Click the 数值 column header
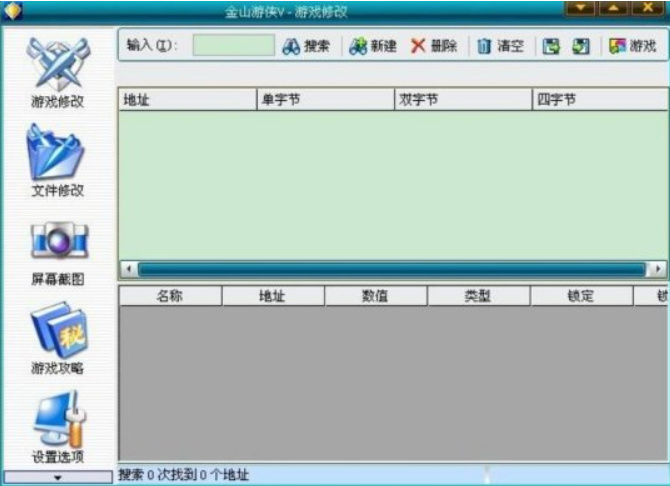The height and width of the screenshot is (486, 670). (376, 296)
